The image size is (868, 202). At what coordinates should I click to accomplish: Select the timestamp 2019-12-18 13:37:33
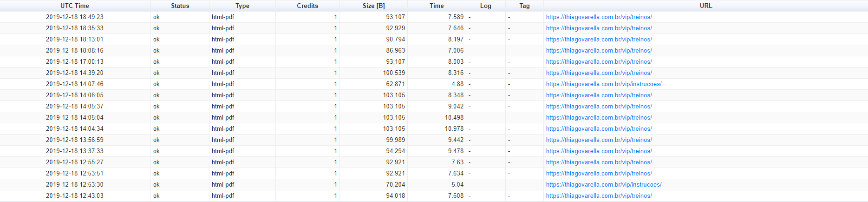(x=75, y=151)
